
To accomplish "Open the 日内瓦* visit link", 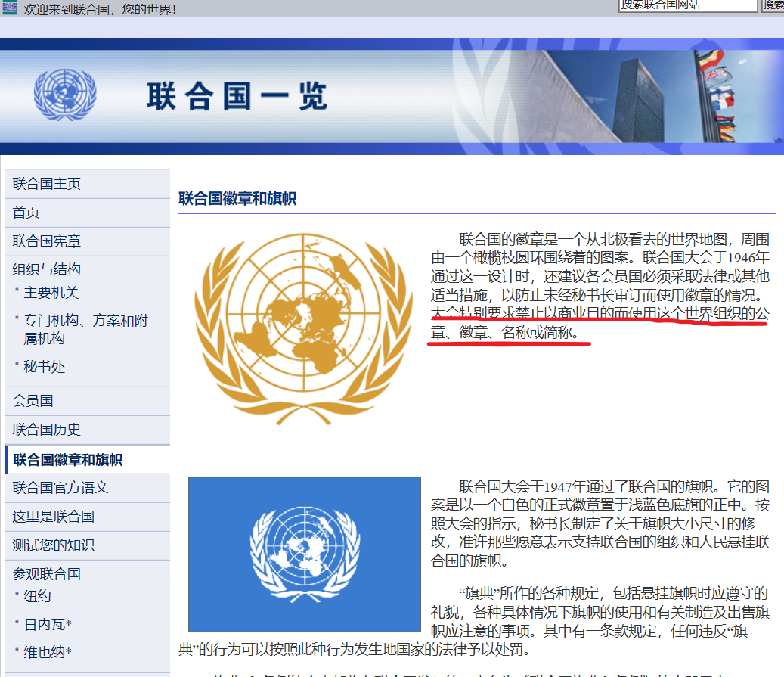I will tap(48, 625).
